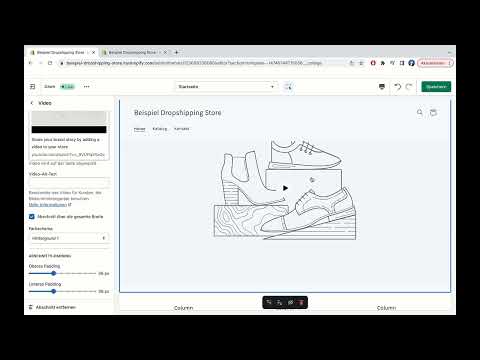This screenshot has width=480, height=360.
Task: Toggle the full-width section checkbox
Action: click(32, 217)
